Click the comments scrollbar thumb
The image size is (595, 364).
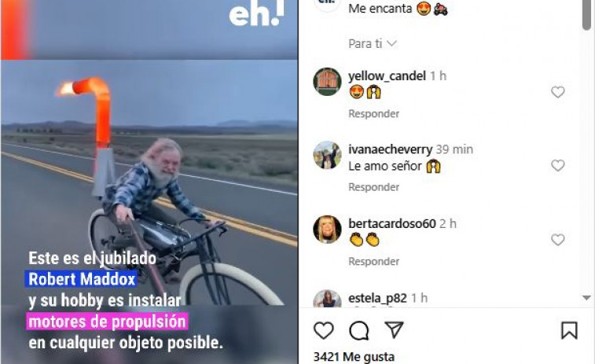[586, 14]
